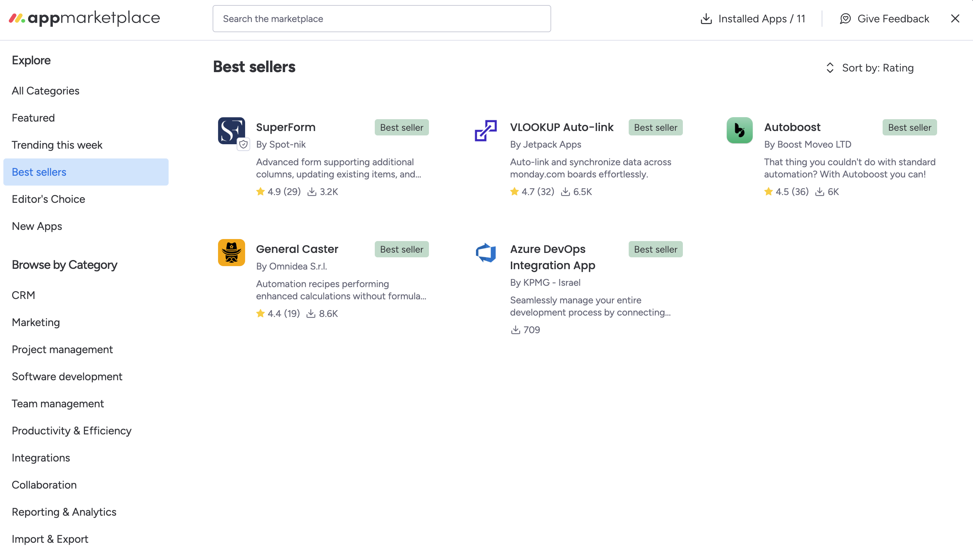
Task: Click the app marketplace logo
Action: pos(84,18)
